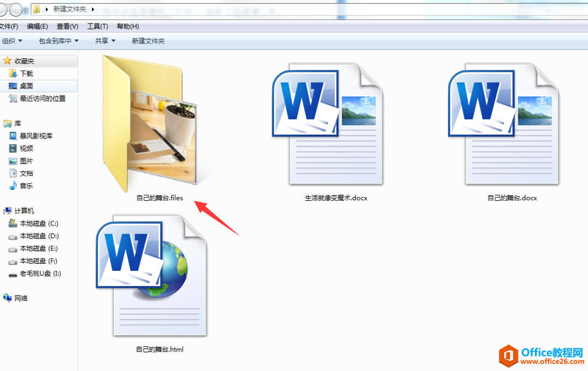
Task: Click the file name 生活就像变魔术.docx
Action: (336, 198)
